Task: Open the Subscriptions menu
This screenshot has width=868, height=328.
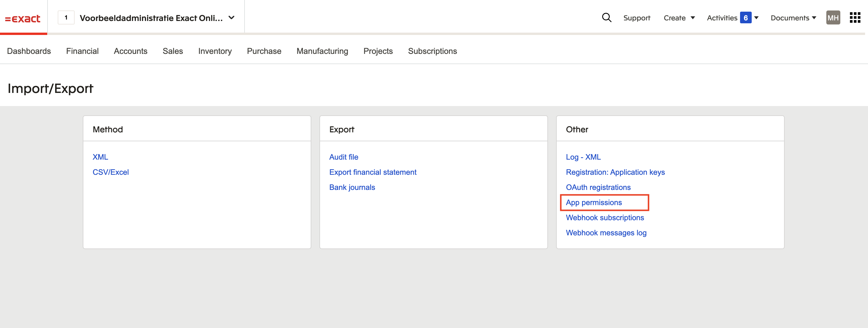Action: (x=432, y=51)
